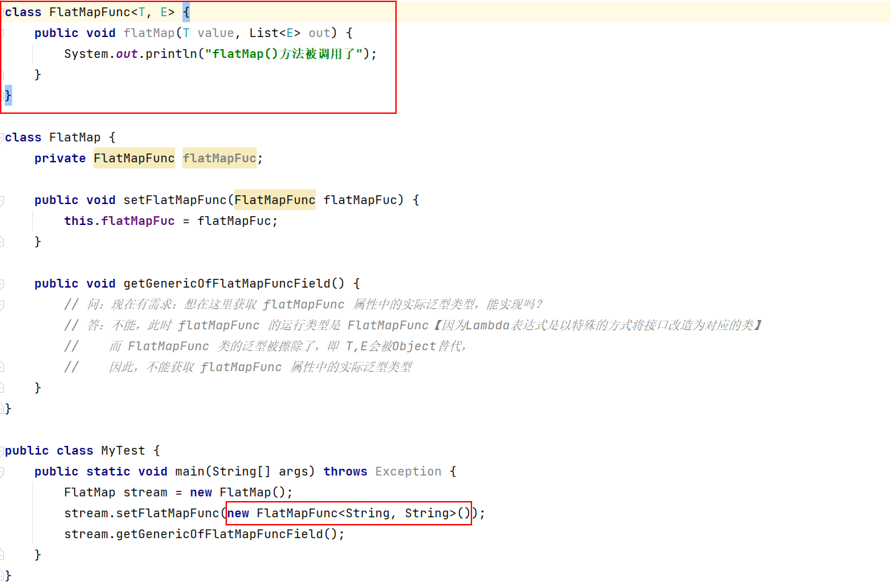Viewport: 891px width, 588px height.
Task: Collapse fold marker beside 'public static void main' line
Action: [x=3, y=471]
